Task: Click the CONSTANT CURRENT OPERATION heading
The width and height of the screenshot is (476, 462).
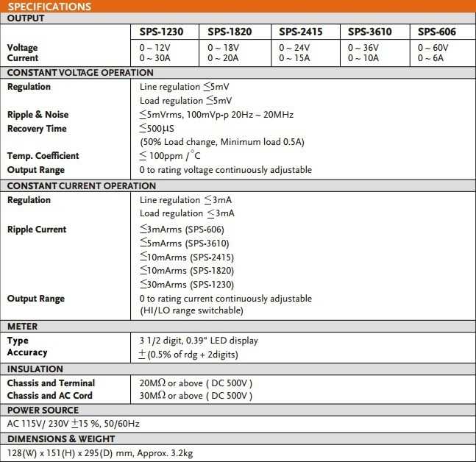Action: coord(82,186)
